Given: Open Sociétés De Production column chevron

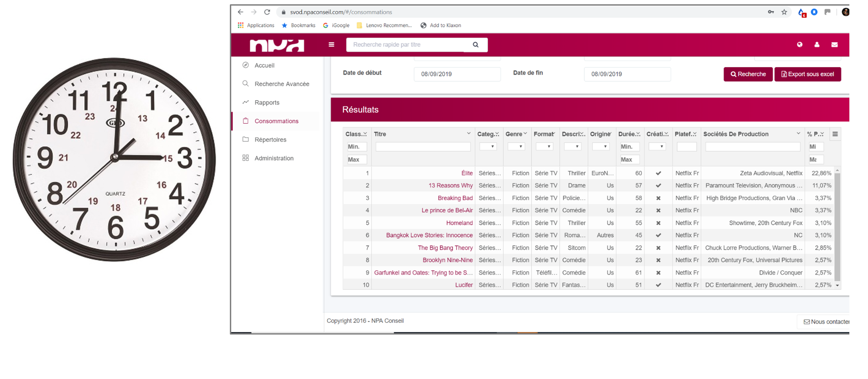Looking at the screenshot, I should pos(798,134).
